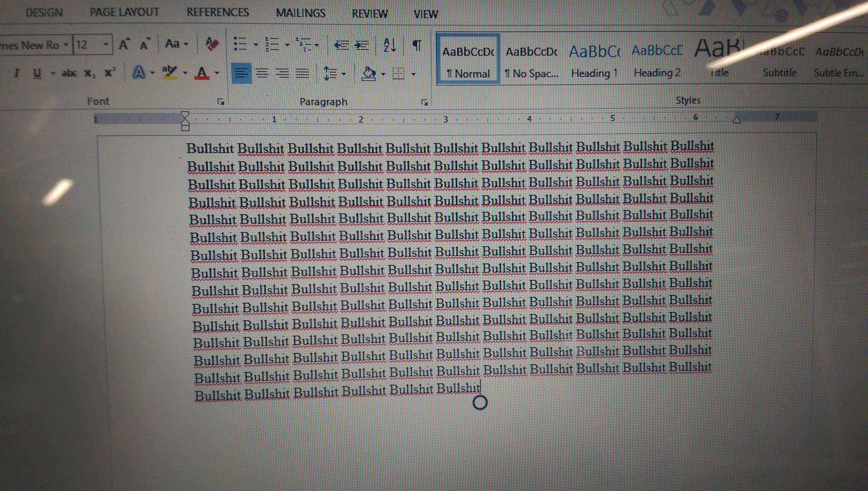Open bullet library dropdown arrow

pyautogui.click(x=256, y=45)
